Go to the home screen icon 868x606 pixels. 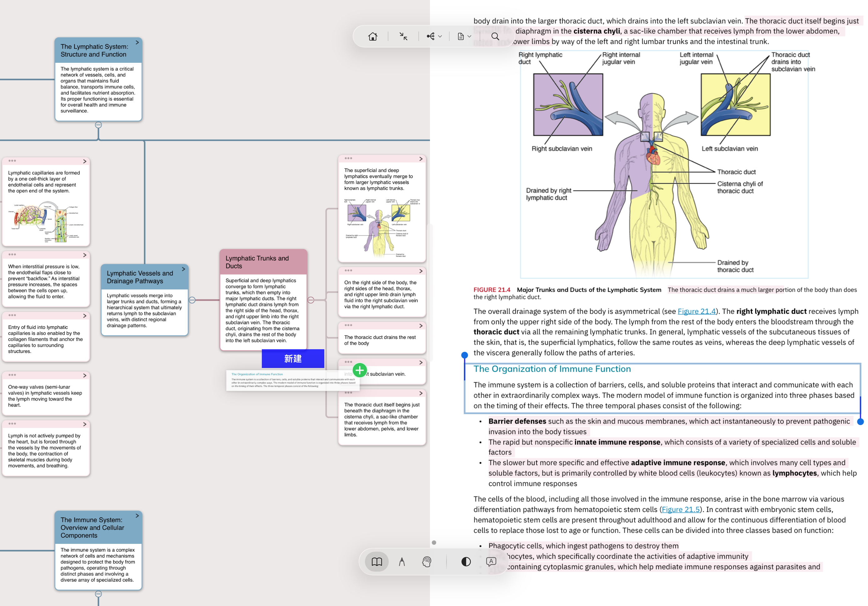[x=373, y=36]
